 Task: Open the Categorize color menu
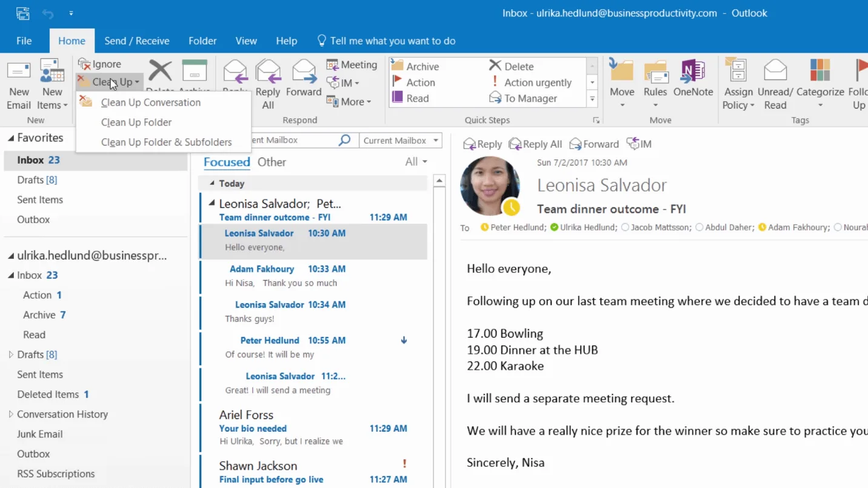click(x=820, y=84)
